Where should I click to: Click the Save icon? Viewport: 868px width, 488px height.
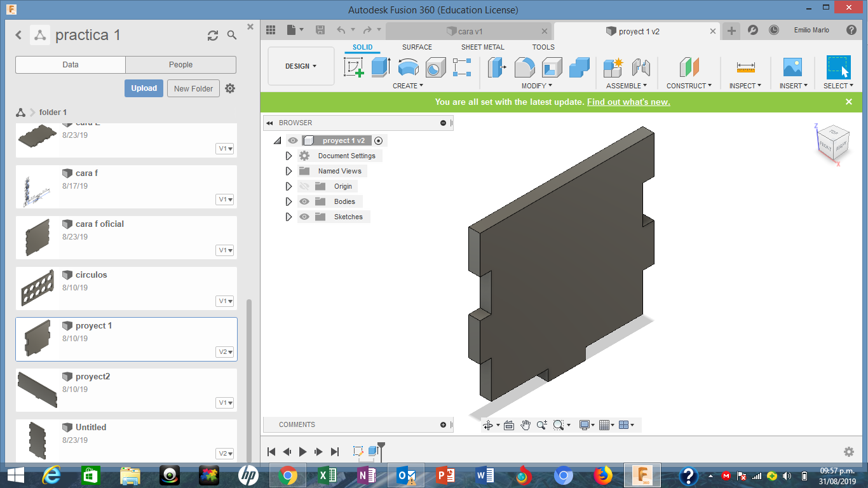[320, 30]
